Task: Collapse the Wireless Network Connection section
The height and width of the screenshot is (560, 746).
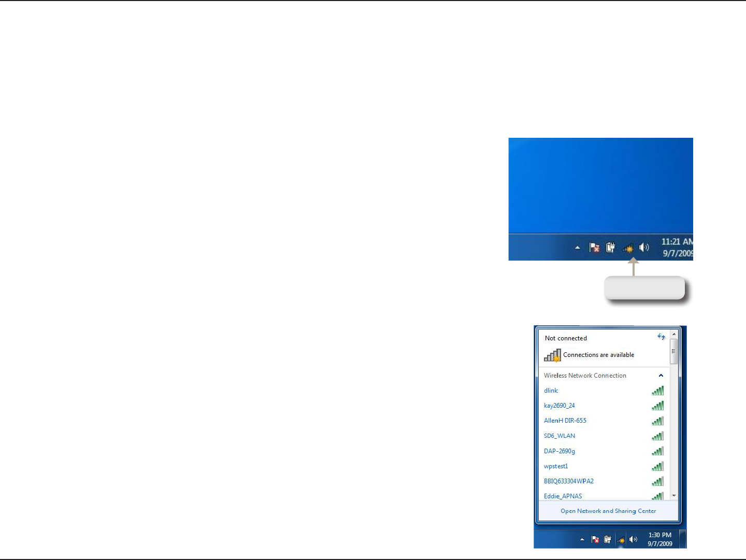Action: (661, 376)
